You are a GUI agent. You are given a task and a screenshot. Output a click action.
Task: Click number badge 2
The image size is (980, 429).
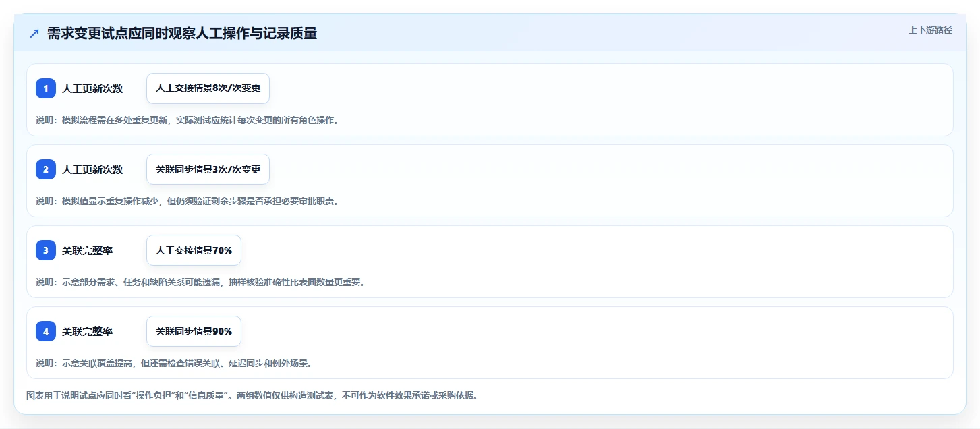46,169
